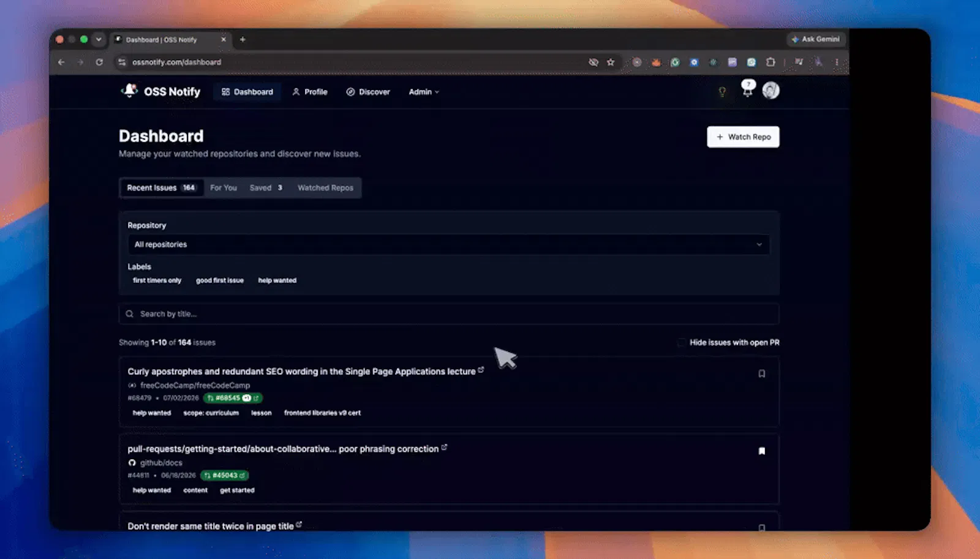
Task: Open the pull-requests poor phrasing correction issue
Action: click(x=283, y=449)
